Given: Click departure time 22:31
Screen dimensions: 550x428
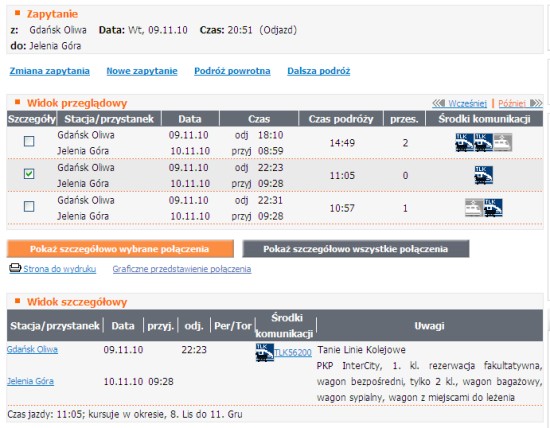Looking at the screenshot, I should pos(270,200).
